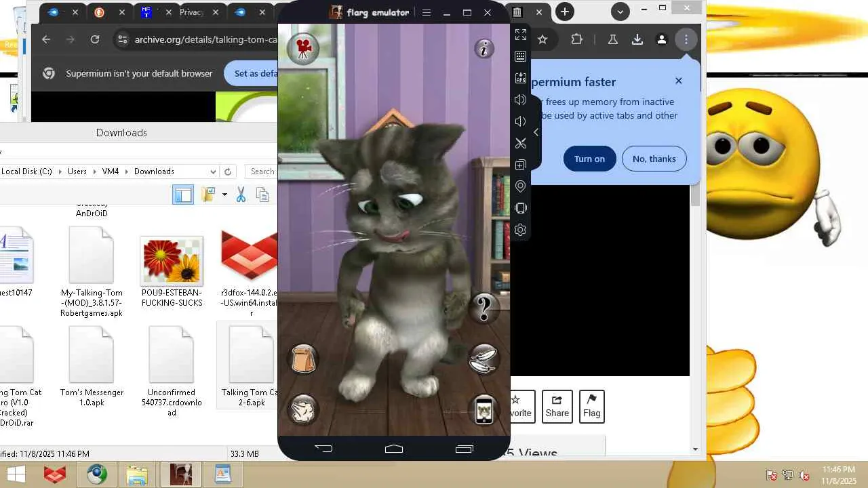This screenshot has height=488, width=868.
Task: Raise emulator volume with the louder speaker icon
Action: click(521, 100)
